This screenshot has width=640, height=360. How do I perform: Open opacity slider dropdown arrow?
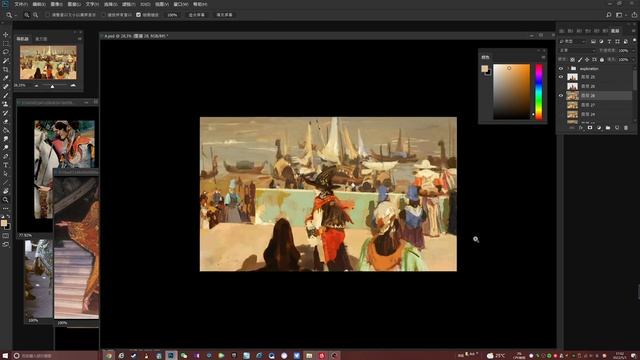pos(632,50)
